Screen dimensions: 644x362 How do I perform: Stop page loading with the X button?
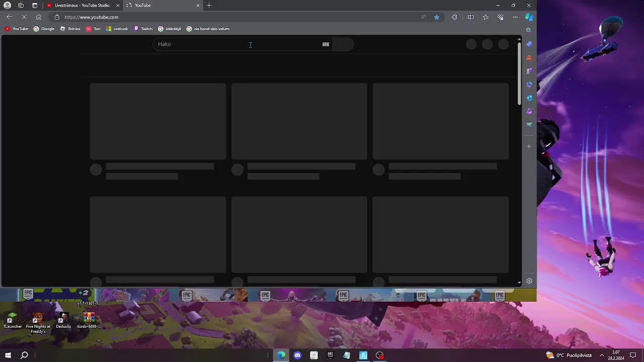(24, 17)
